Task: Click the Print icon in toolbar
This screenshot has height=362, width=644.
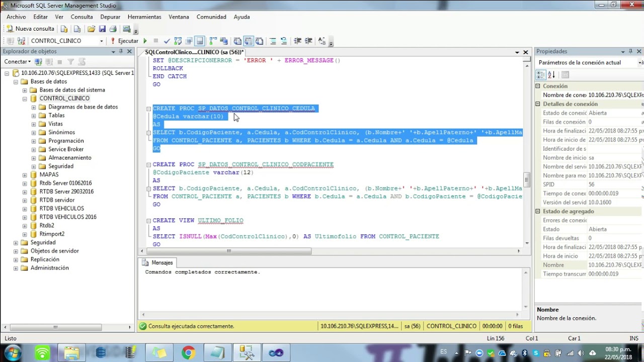Action: 113,29
